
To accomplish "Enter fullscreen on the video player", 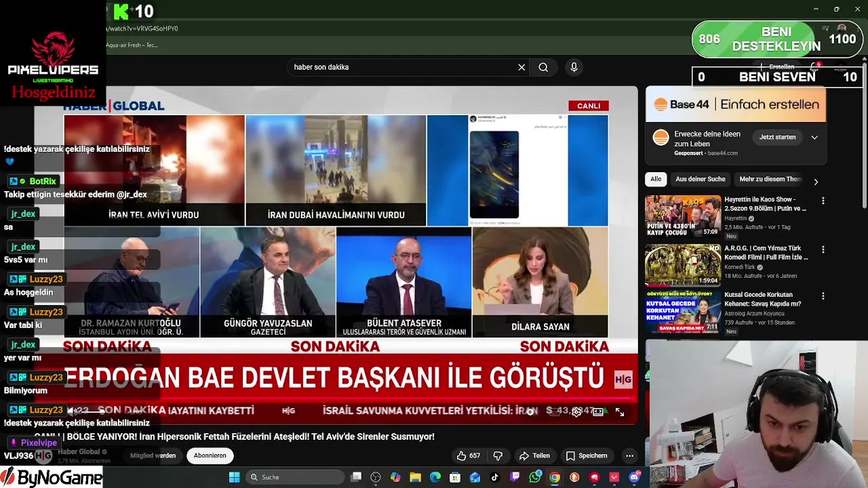I will 620,411.
